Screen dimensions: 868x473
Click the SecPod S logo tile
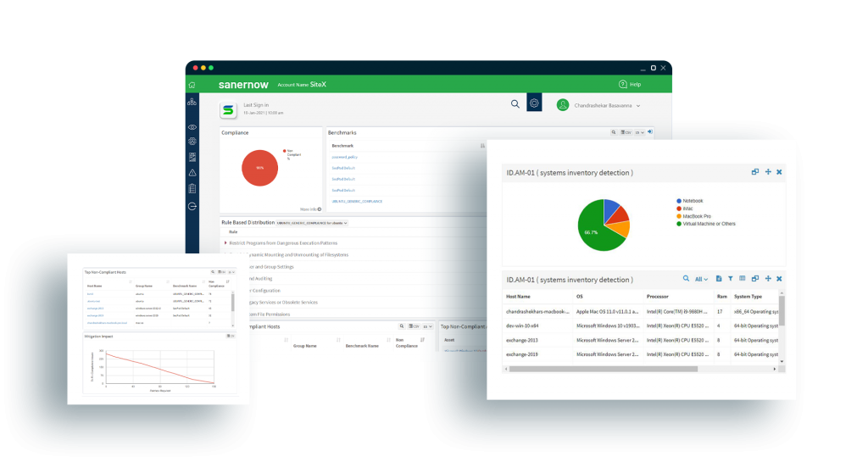pyautogui.click(x=228, y=110)
